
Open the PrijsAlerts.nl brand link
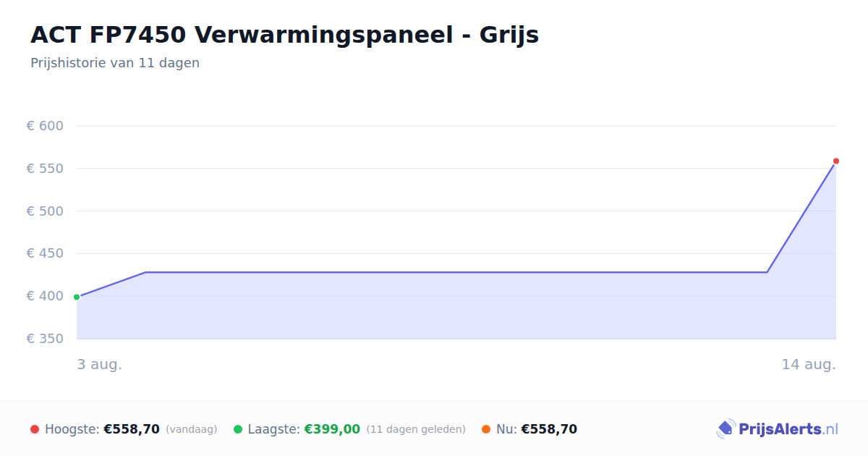(778, 429)
